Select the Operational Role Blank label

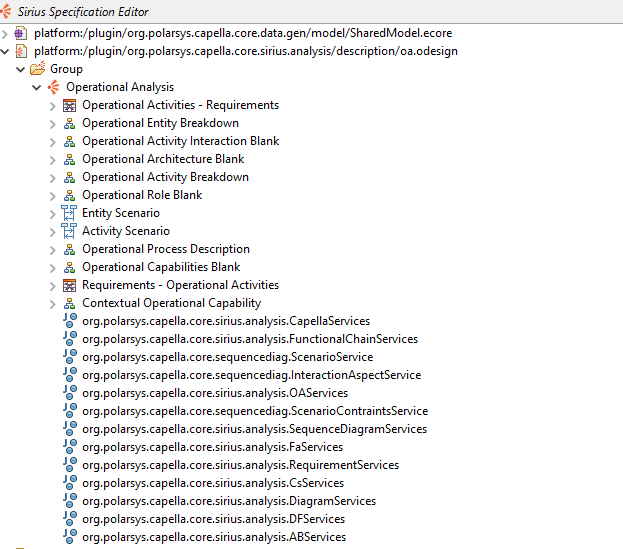[142, 195]
